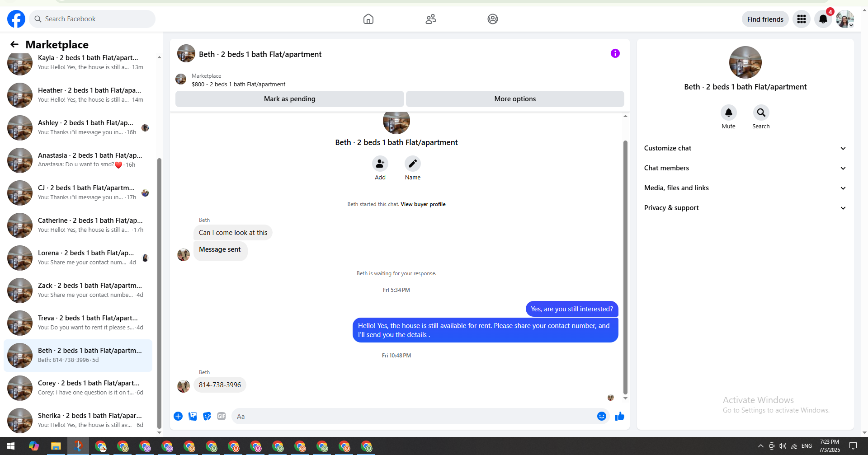
Task: Click the Add people icon in chat
Action: [380, 164]
